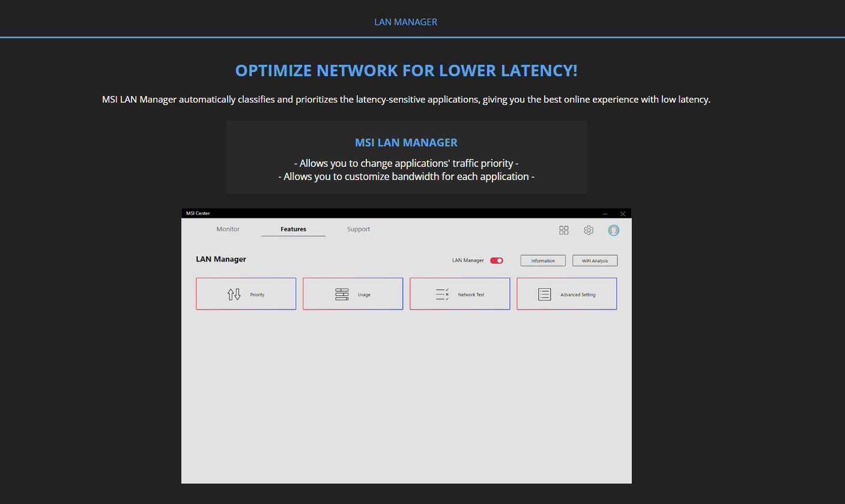Open settings via the gear icon
The width and height of the screenshot is (845, 504).
pyautogui.click(x=589, y=230)
